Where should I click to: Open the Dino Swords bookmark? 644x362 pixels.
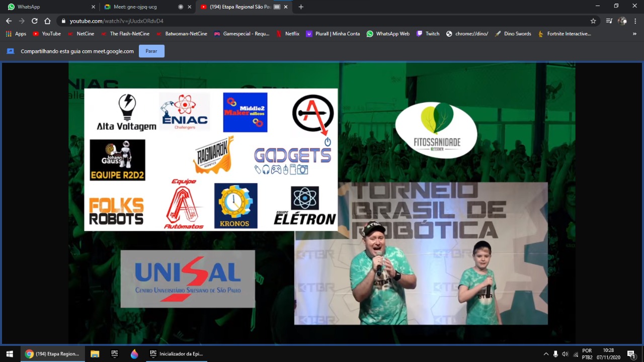[513, 34]
